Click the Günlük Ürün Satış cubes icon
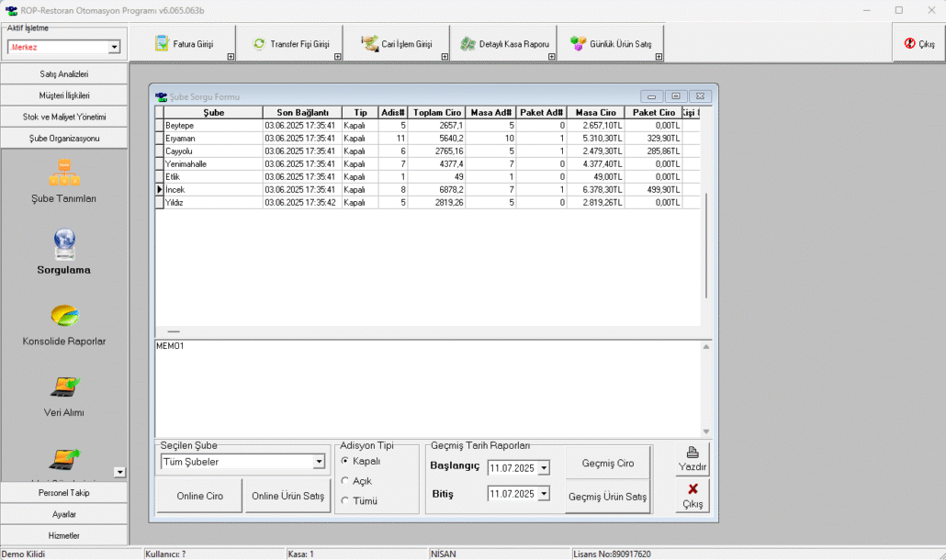This screenshot has height=560, width=946. [x=578, y=43]
